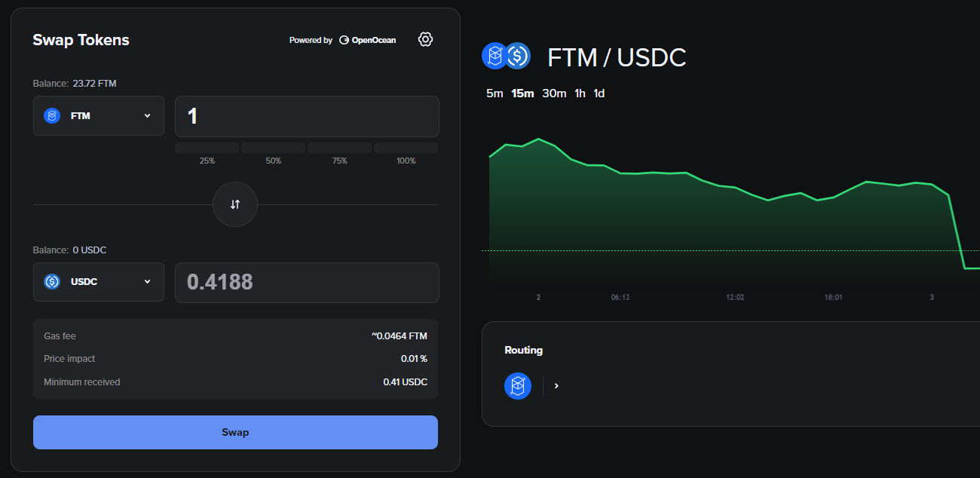Select the 1d chart interval
Screen dimensions: 980x478
[x=599, y=93]
